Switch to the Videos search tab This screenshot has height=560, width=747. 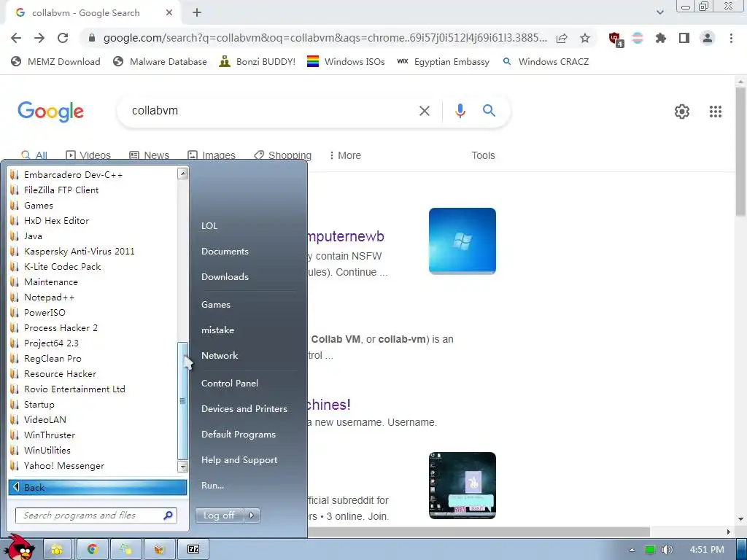(88, 155)
